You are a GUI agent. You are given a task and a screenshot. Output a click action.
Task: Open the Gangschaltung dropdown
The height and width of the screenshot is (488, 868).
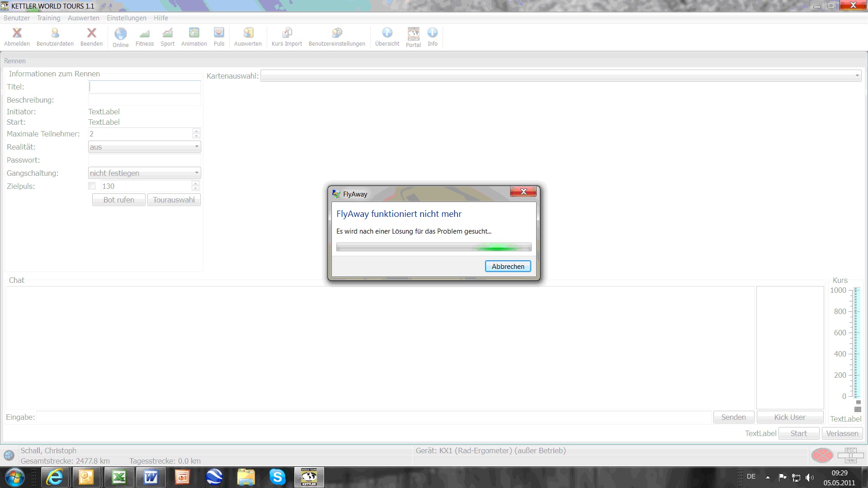point(144,173)
